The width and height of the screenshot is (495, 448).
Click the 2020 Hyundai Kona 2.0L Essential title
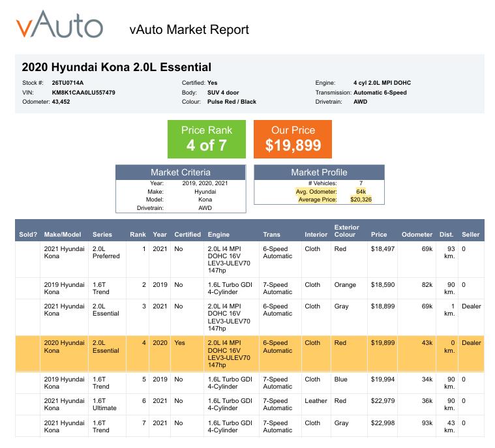pyautogui.click(x=117, y=67)
